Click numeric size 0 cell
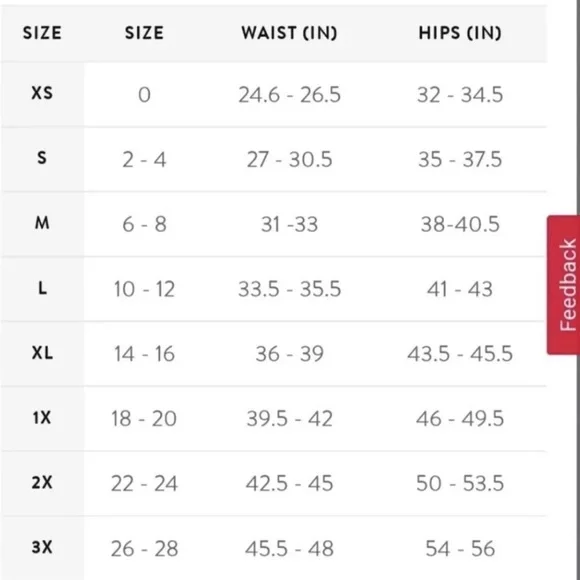 point(144,95)
